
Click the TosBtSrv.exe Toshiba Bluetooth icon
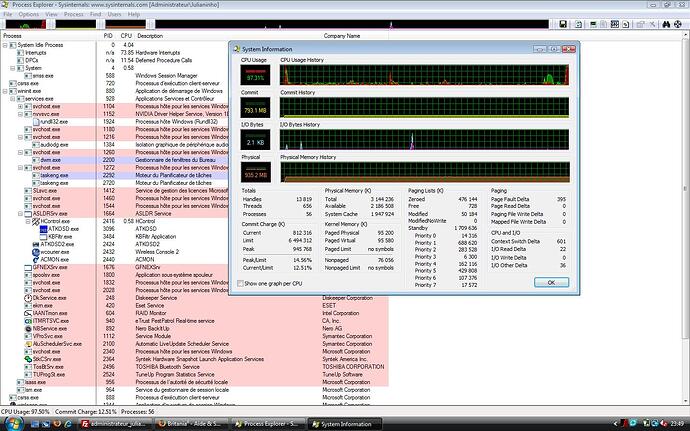[27, 367]
